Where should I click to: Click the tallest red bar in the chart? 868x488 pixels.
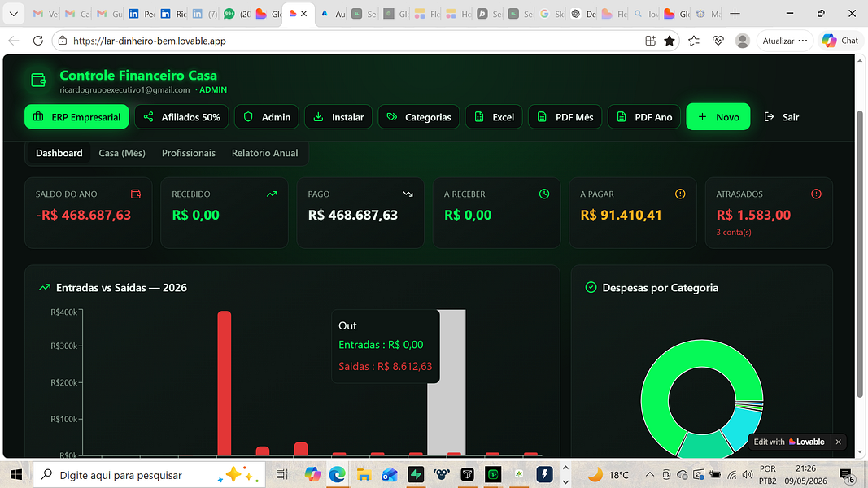[225, 383]
